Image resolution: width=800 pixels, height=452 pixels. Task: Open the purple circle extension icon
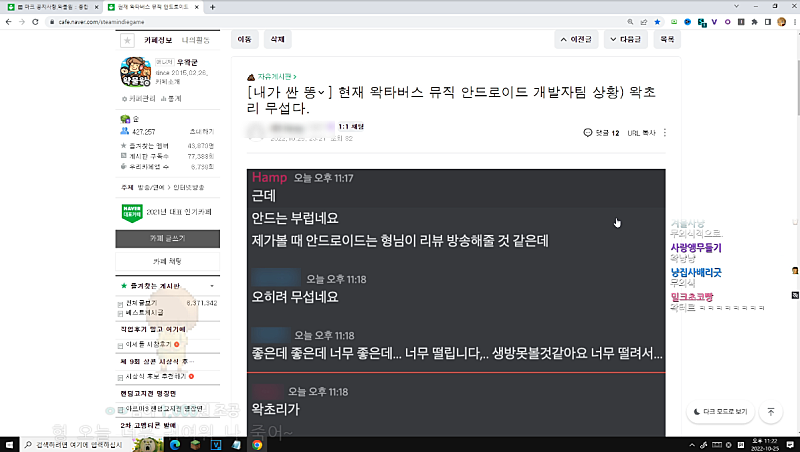(728, 22)
